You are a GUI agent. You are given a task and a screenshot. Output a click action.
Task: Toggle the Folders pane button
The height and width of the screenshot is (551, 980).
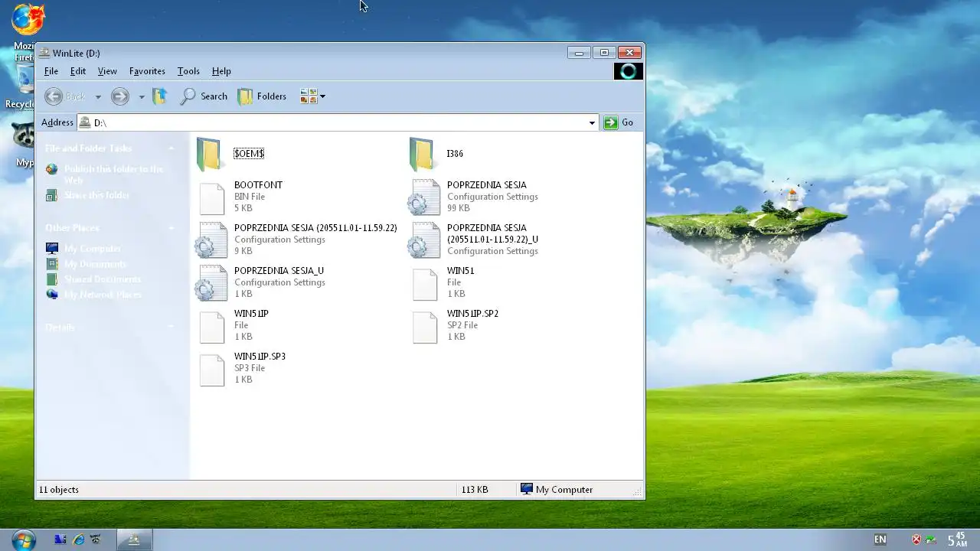pos(262,96)
